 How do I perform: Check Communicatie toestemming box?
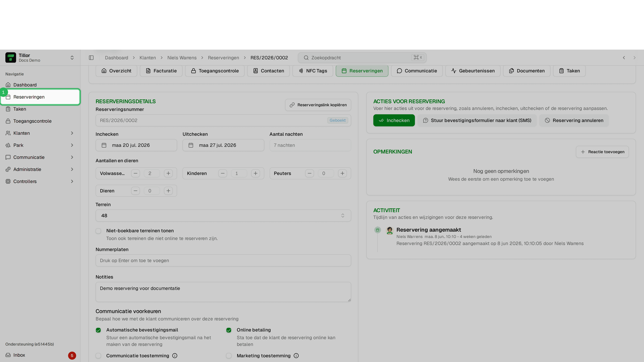98,356
